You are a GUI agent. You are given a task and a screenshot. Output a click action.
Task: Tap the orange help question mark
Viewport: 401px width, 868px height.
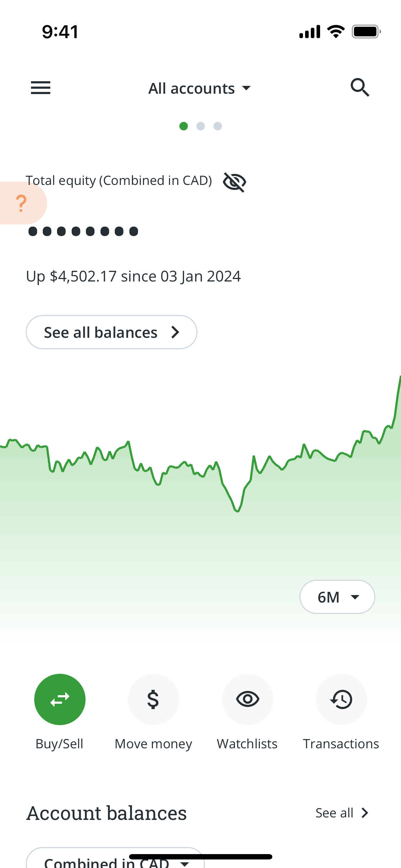click(x=21, y=203)
